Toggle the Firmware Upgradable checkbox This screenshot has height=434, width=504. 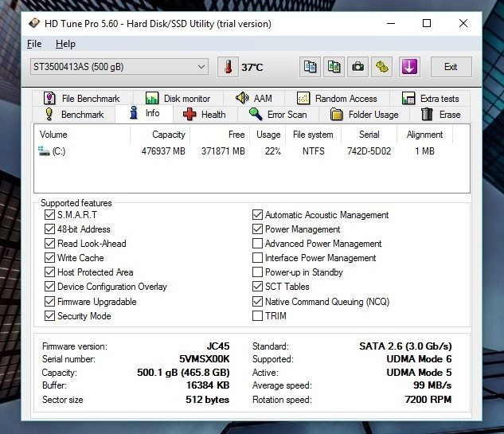tap(49, 302)
